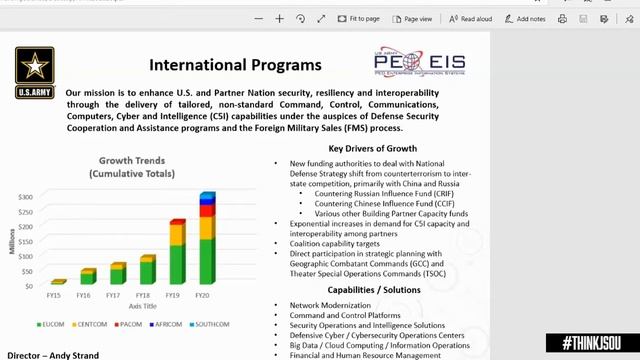Enter full screen with the diagonal arrow icon
The image size is (640, 360).
321,19
